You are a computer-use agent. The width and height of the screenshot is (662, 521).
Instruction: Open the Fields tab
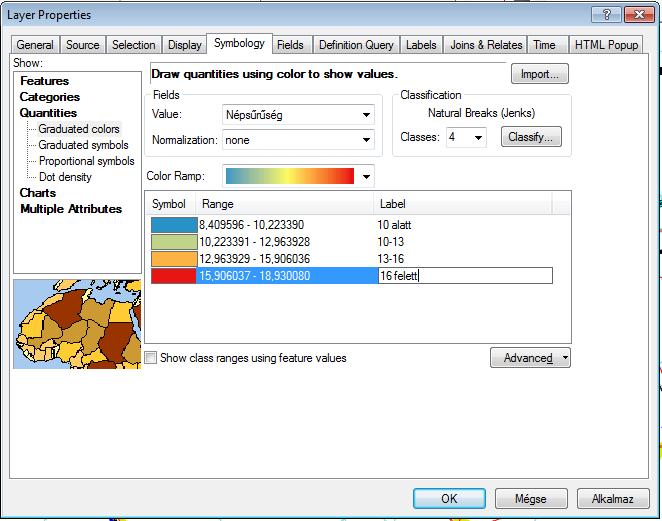tap(290, 45)
